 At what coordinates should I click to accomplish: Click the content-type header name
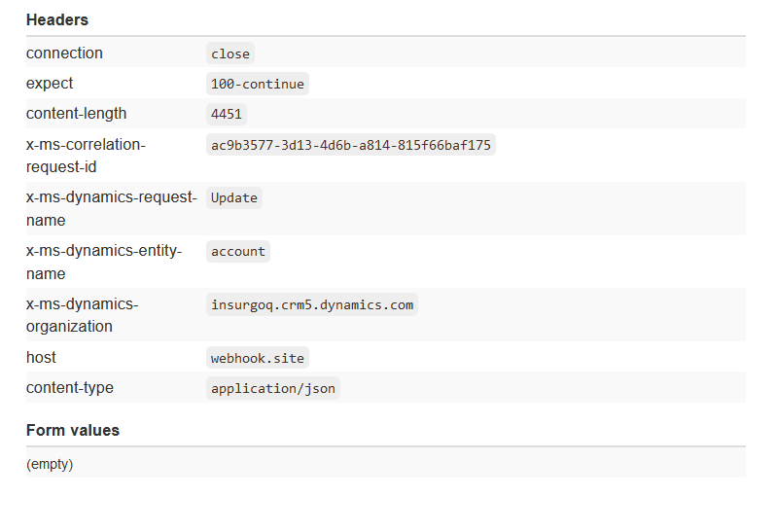[x=70, y=388]
